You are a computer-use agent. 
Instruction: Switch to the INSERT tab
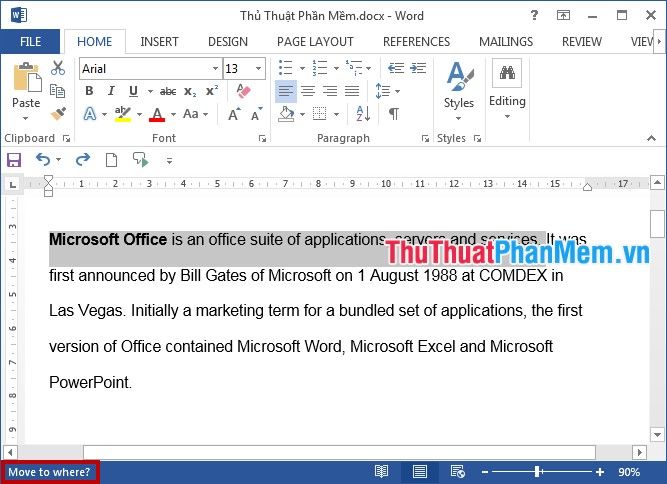160,42
